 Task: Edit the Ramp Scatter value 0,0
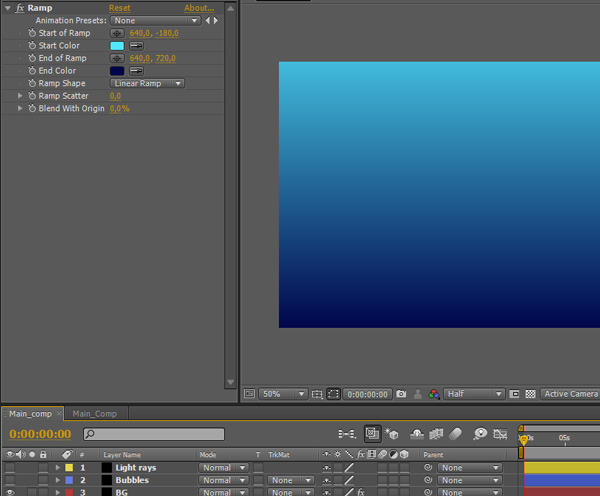coord(115,96)
